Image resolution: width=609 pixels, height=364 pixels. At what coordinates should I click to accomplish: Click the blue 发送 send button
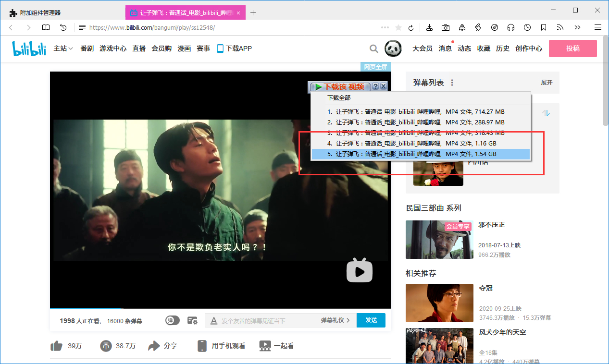click(x=371, y=320)
